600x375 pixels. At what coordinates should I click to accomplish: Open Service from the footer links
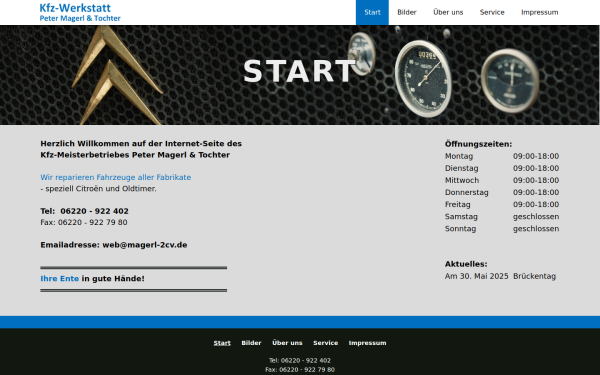click(x=325, y=343)
